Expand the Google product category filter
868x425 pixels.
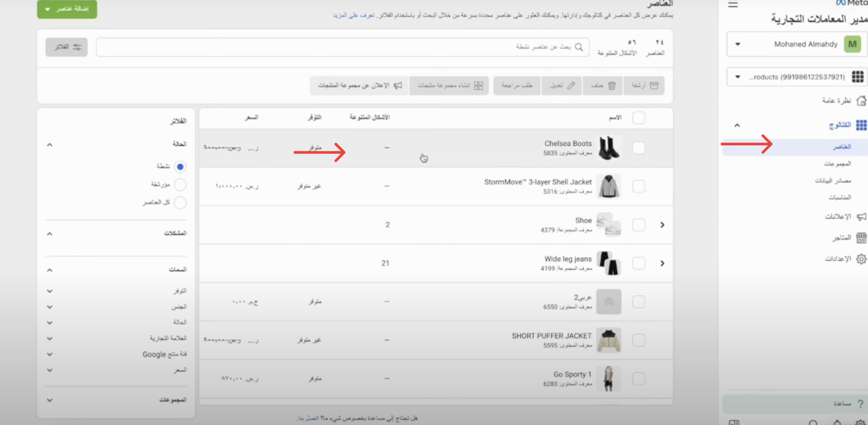50,354
